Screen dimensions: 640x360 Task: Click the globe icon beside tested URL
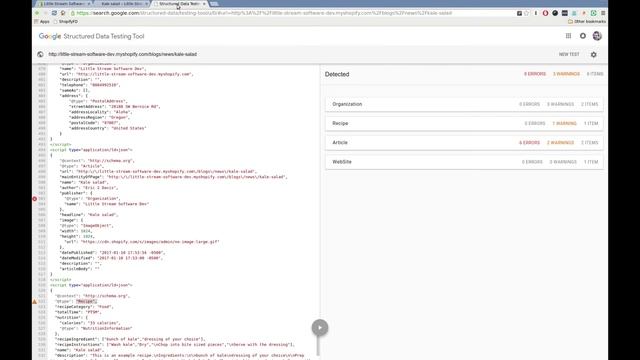point(40,54)
